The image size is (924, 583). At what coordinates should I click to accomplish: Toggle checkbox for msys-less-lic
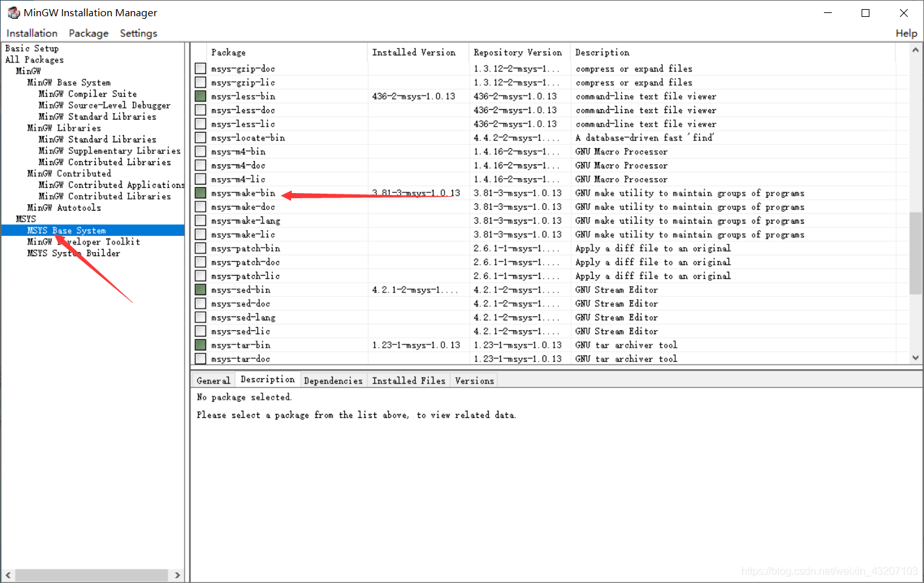[200, 123]
